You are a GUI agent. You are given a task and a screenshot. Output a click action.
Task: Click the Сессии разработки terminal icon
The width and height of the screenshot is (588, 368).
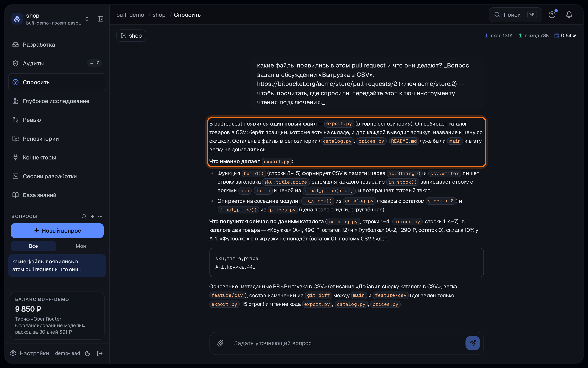[16, 176]
